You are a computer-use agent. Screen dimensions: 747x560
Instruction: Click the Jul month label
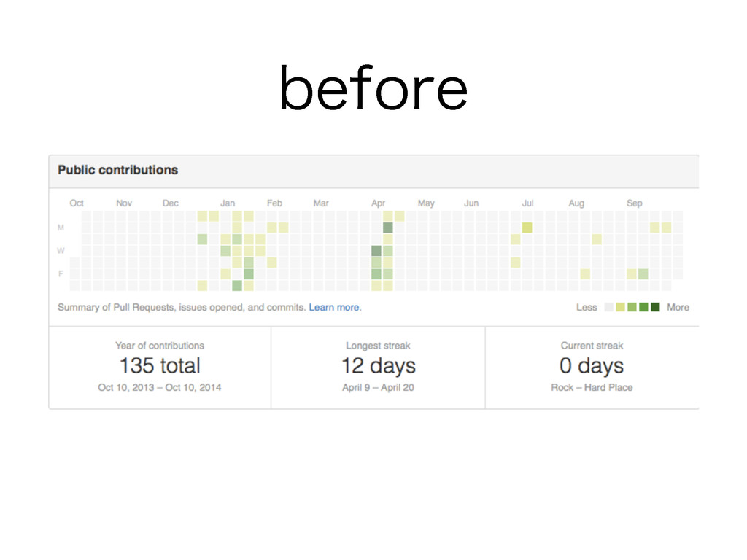(x=527, y=203)
